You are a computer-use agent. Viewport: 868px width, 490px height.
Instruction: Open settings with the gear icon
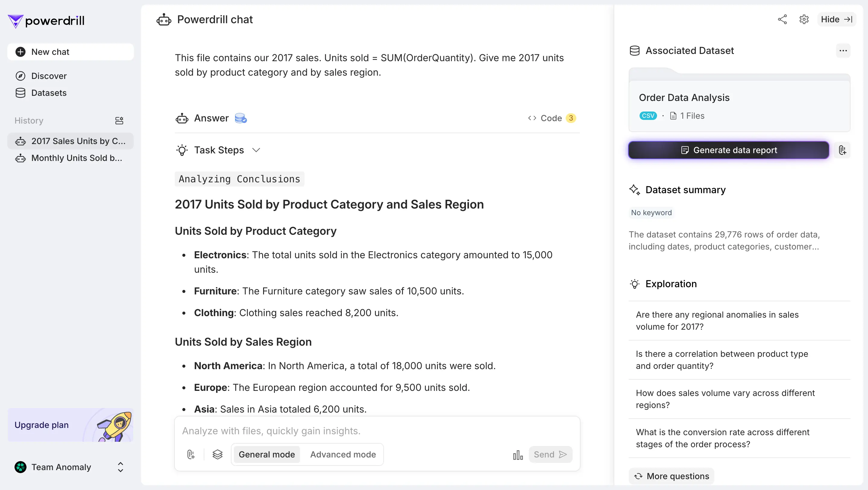(x=804, y=20)
